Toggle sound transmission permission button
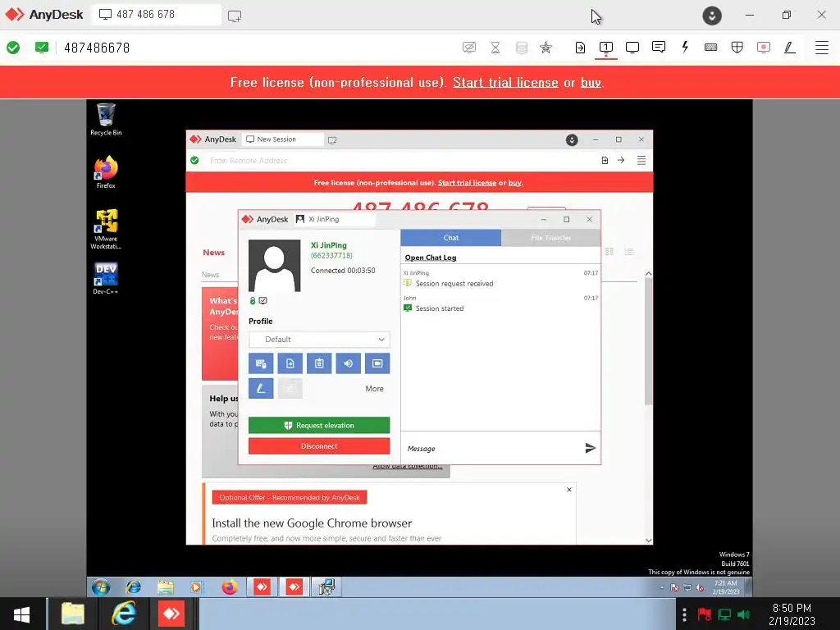 click(x=348, y=363)
